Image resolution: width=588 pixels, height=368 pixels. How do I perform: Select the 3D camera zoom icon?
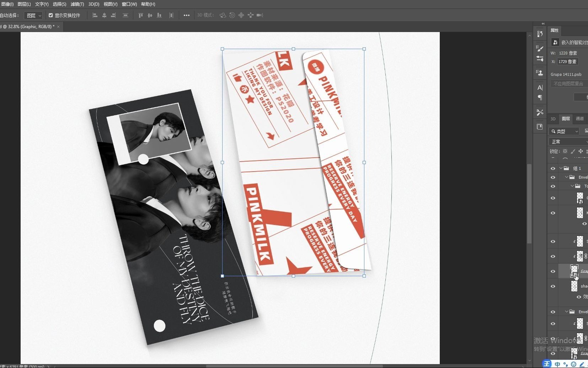(x=260, y=15)
